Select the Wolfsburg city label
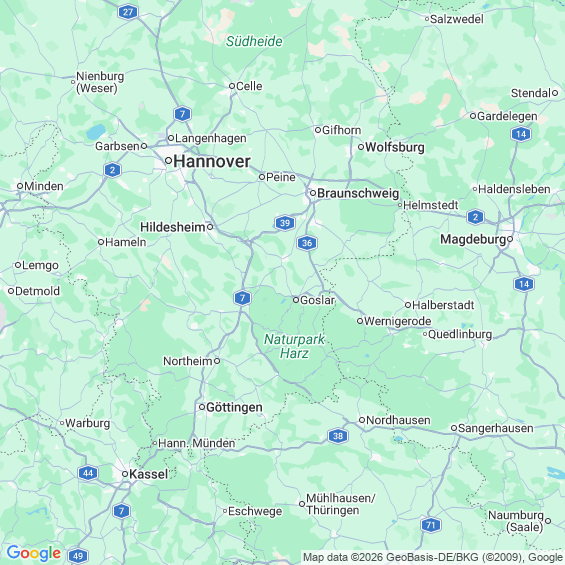Image resolution: width=565 pixels, height=565 pixels. tap(395, 147)
